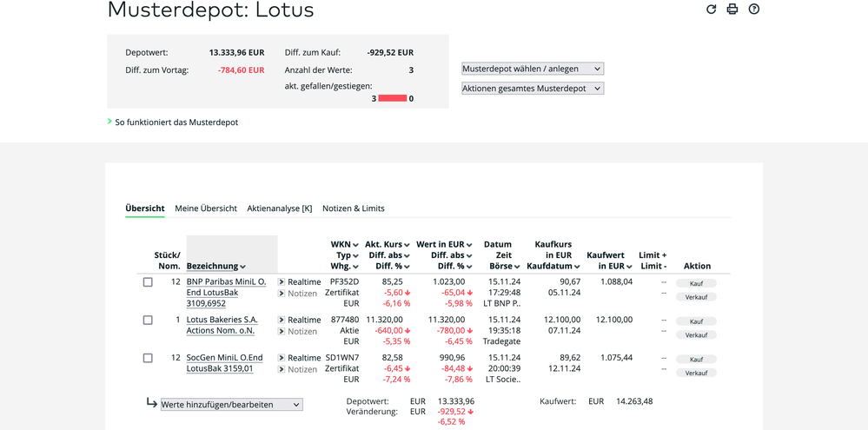Viewport: 868px width, 430px height.
Task: Click the WKN value PF352D
Action: [342, 281]
